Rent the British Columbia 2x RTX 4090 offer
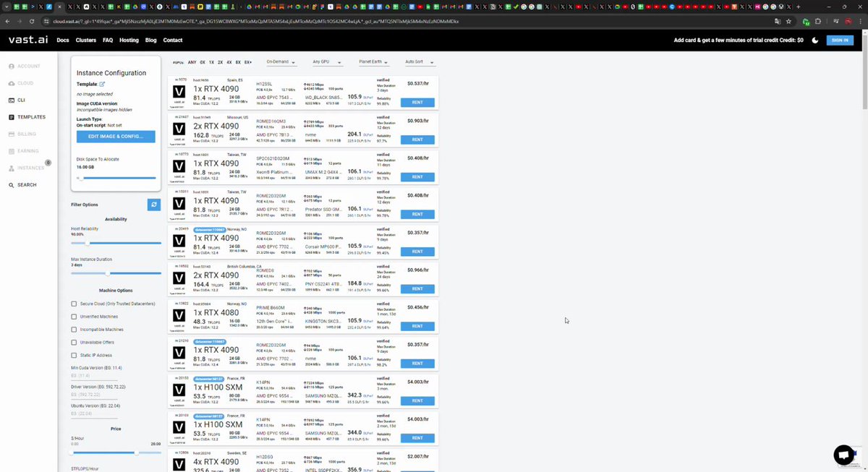This screenshot has width=868, height=472. 417,289
